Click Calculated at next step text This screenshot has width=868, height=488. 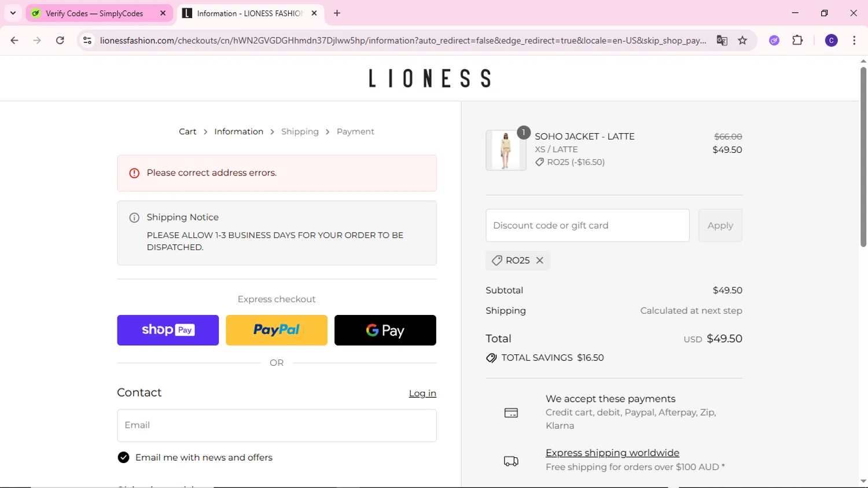click(691, 311)
